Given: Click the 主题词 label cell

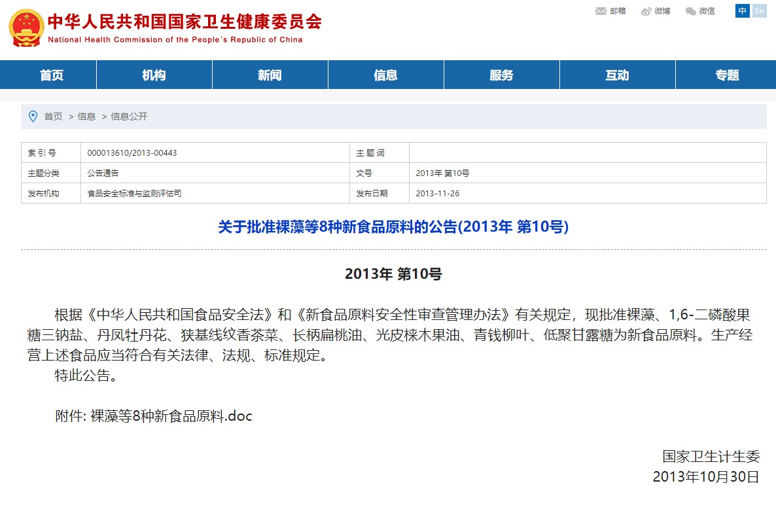Looking at the screenshot, I should [379, 153].
